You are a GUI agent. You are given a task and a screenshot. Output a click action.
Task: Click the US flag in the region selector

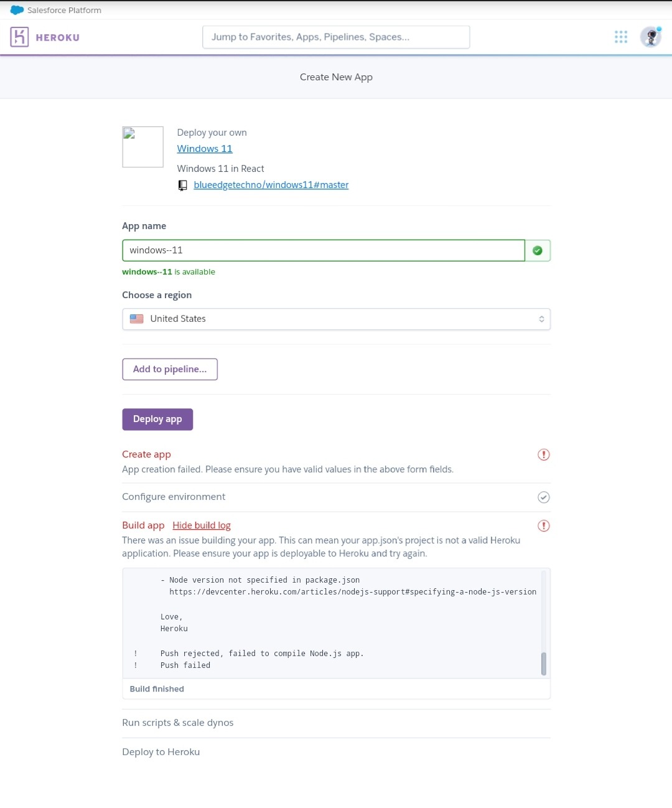tap(136, 319)
